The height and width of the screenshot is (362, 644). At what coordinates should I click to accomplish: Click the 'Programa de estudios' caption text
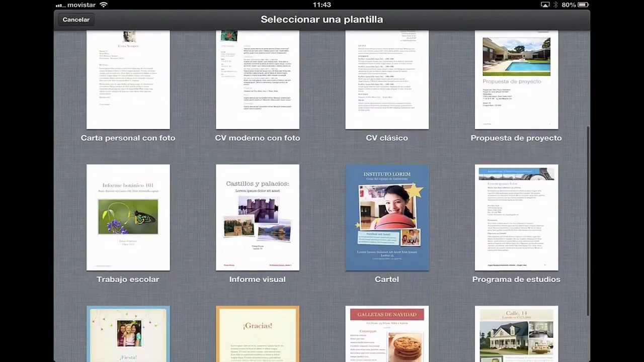pyautogui.click(x=516, y=279)
